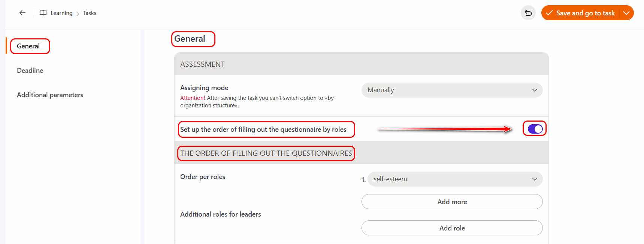Click the checkmark icon on Save button
Image resolution: width=644 pixels, height=244 pixels.
click(x=549, y=13)
